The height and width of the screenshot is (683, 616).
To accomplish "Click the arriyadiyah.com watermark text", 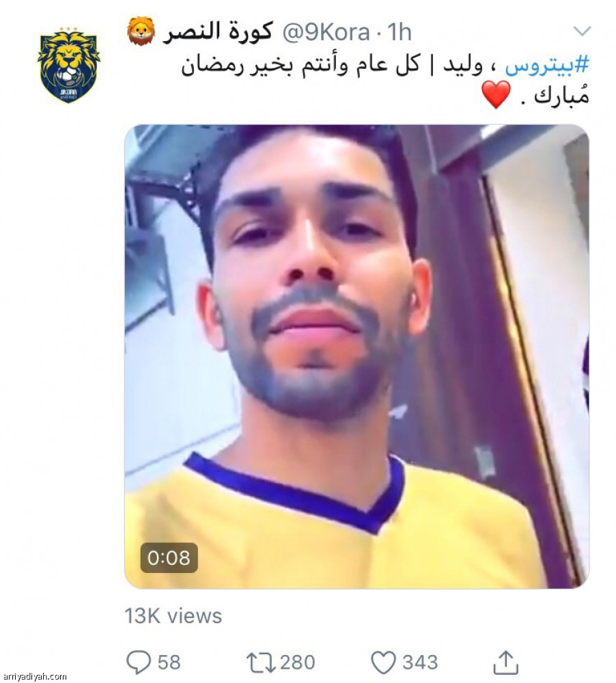I will (33, 677).
